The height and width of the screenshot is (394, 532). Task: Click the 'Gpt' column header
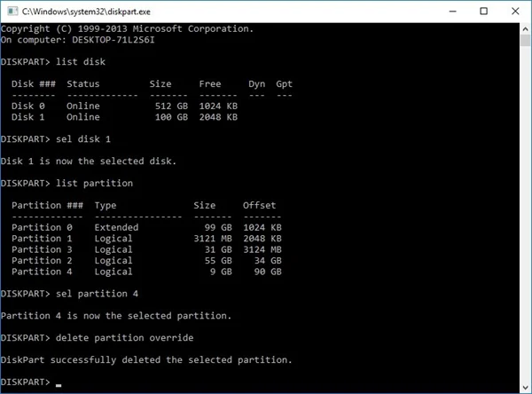coord(284,84)
